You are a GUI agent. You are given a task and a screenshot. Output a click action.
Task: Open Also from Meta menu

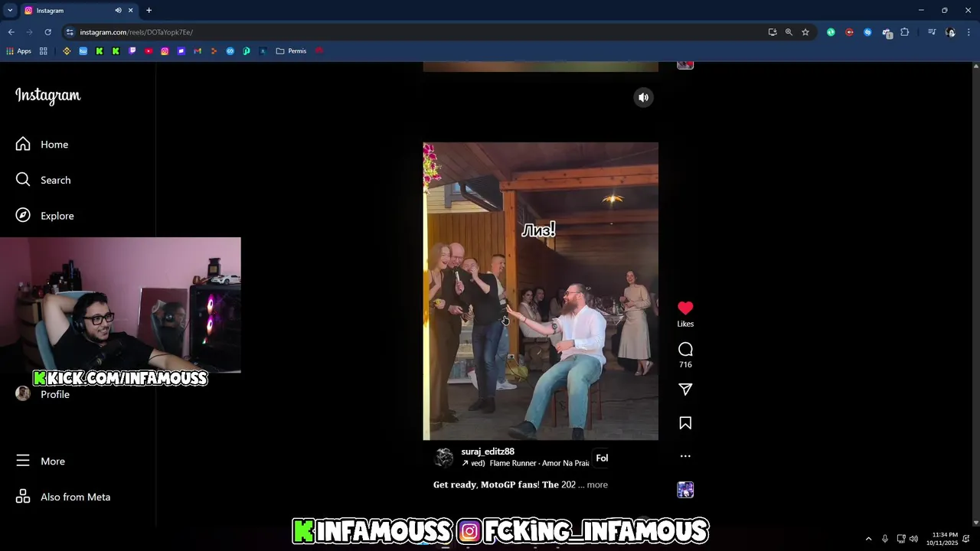pos(63,497)
